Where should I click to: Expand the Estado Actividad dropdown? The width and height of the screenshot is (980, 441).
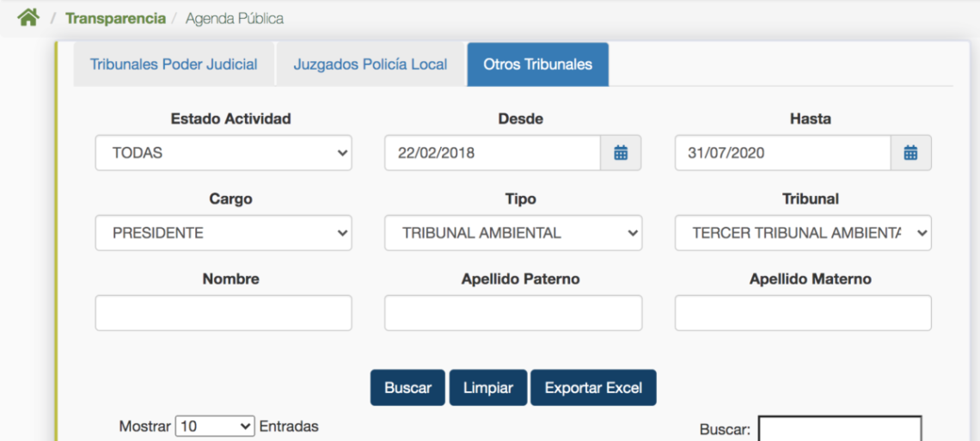pyautogui.click(x=224, y=153)
